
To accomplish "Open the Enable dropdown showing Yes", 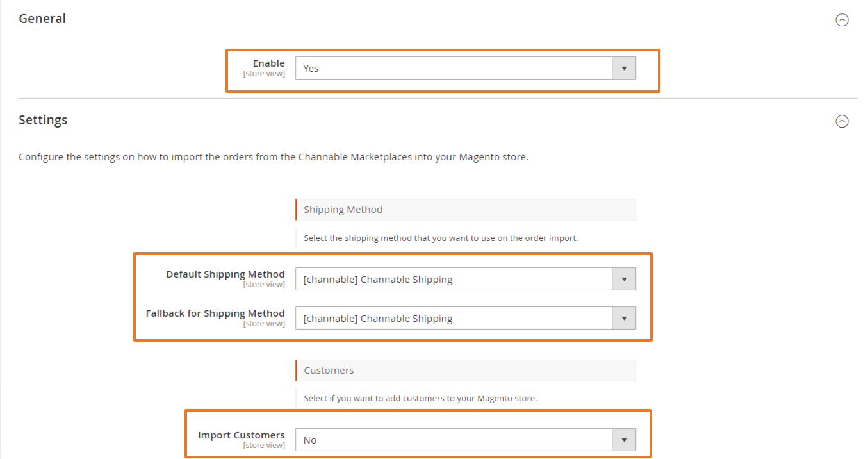I will tap(466, 69).
